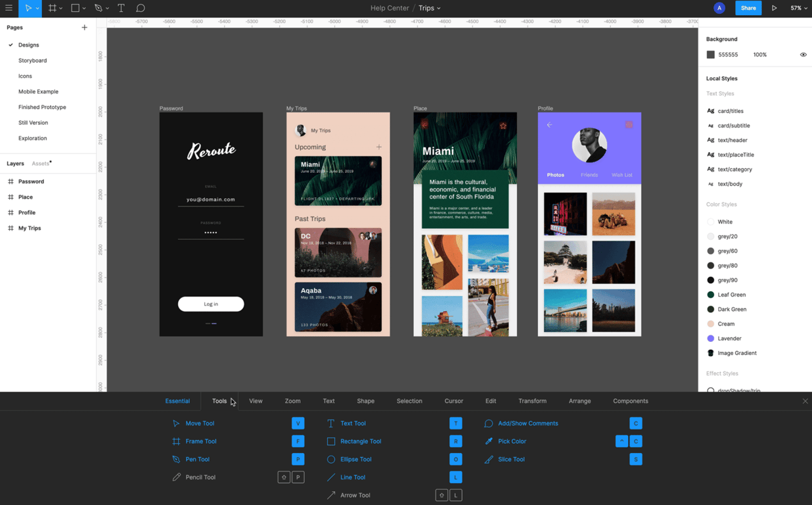The image size is (812, 505).
Task: Select the Comment tool in top toolbar
Action: (141, 8)
